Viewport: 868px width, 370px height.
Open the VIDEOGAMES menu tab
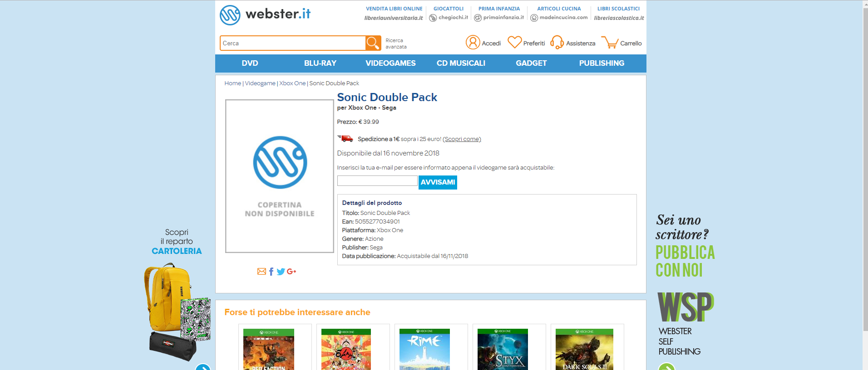(390, 63)
